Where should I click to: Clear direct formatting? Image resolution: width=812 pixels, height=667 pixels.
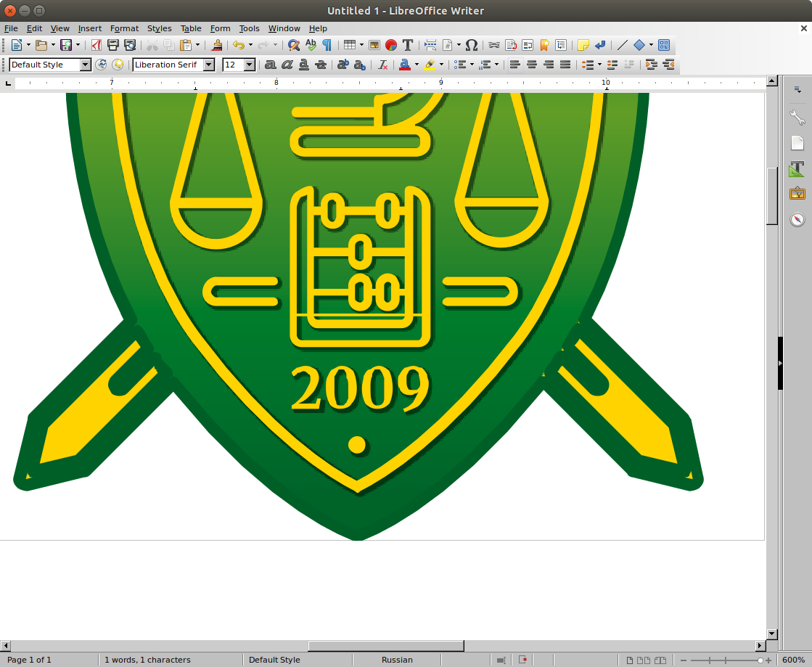coord(382,65)
